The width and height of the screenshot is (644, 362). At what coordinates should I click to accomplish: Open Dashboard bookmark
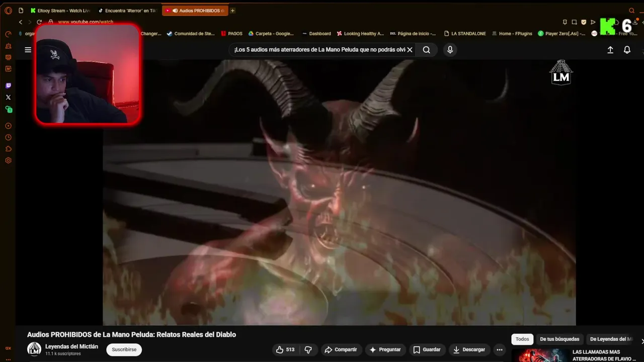tap(316, 34)
